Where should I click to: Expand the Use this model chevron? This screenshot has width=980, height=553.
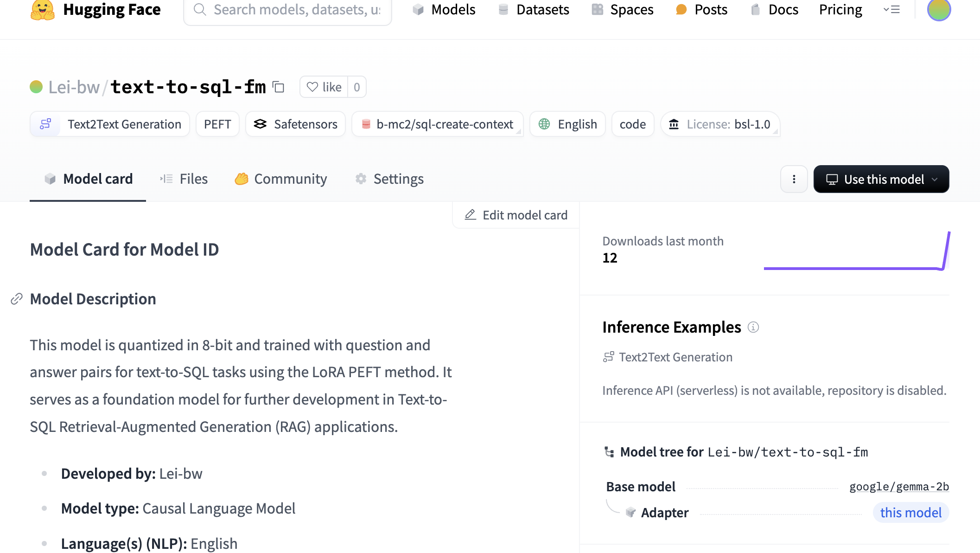pyautogui.click(x=935, y=179)
